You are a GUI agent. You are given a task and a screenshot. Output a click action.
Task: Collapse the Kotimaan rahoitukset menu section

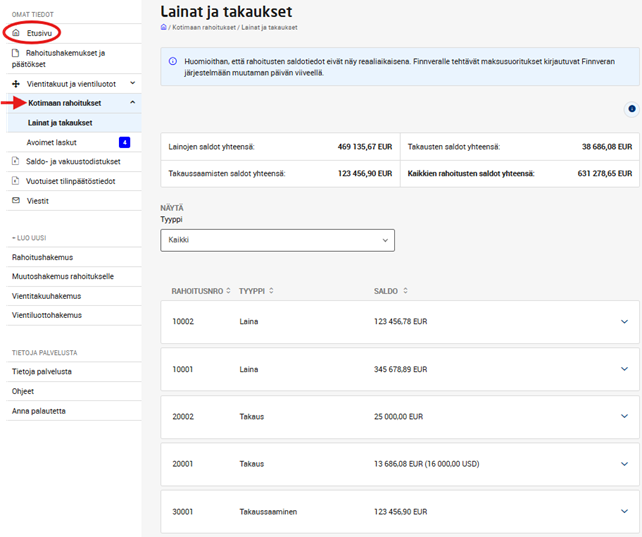[x=133, y=102]
